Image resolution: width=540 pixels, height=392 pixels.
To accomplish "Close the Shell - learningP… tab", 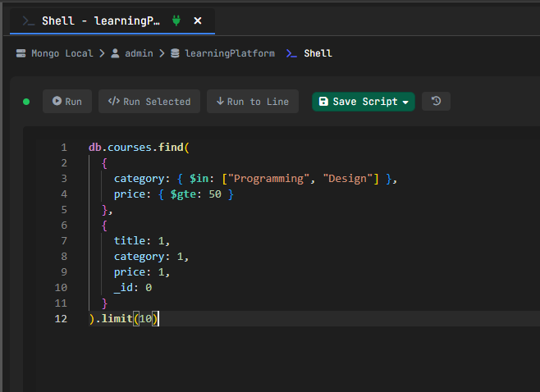I will [198, 21].
